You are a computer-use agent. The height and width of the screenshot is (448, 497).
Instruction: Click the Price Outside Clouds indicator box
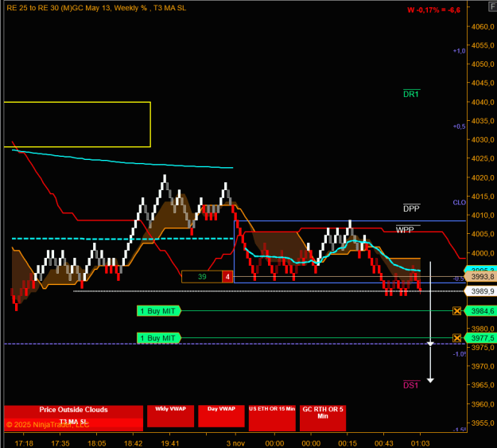tap(73, 412)
